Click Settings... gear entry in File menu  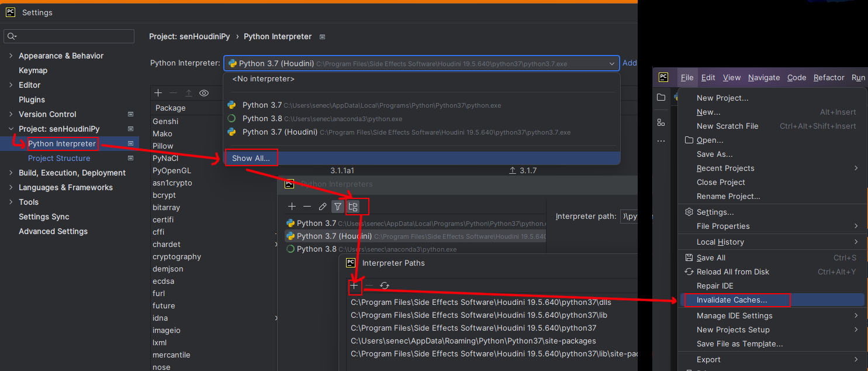715,212
